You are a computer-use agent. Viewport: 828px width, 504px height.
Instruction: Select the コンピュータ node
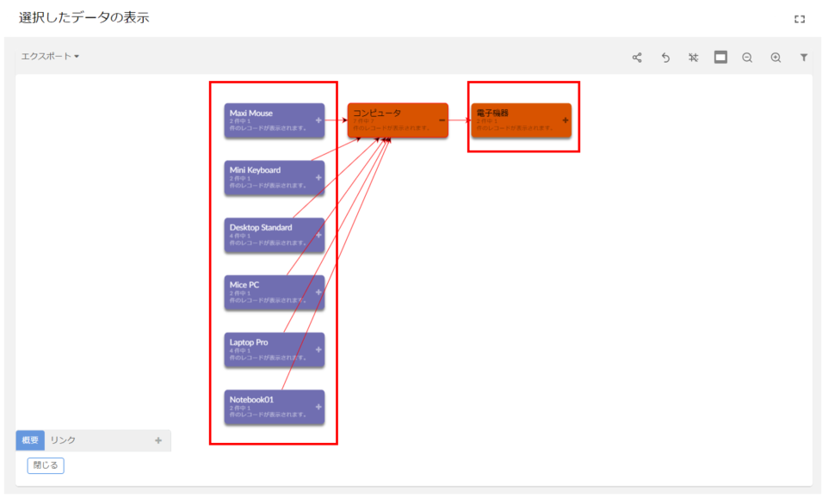(x=398, y=120)
